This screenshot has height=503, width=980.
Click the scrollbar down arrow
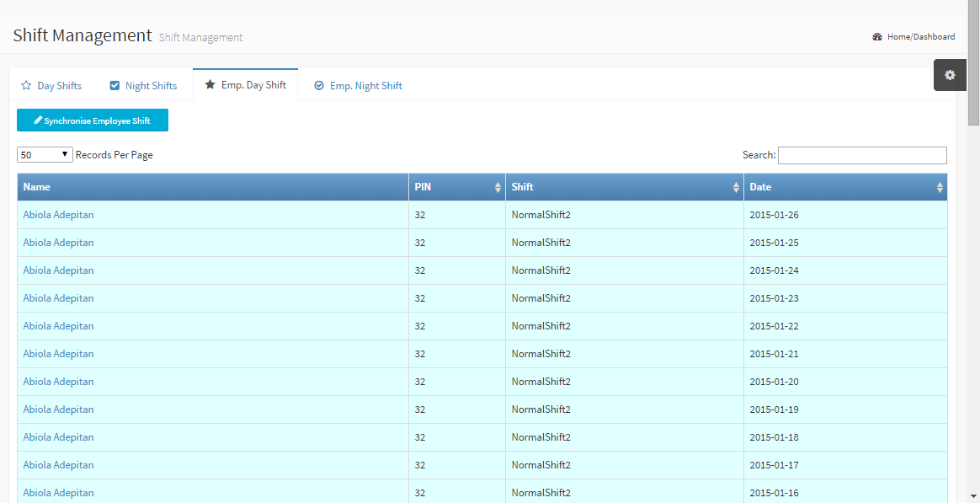tap(973, 496)
